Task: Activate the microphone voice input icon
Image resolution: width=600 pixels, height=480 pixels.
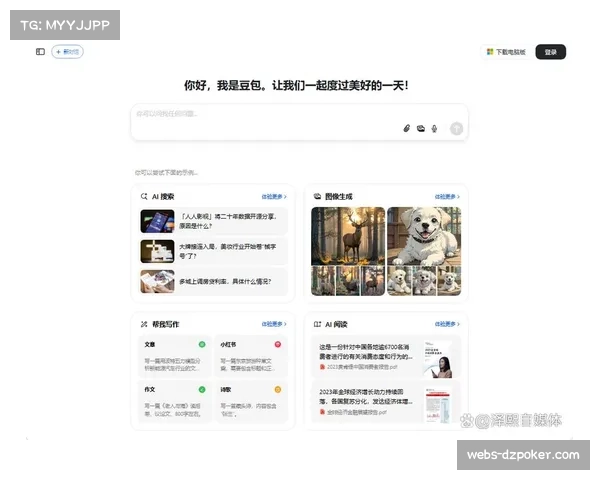Action: [434, 128]
